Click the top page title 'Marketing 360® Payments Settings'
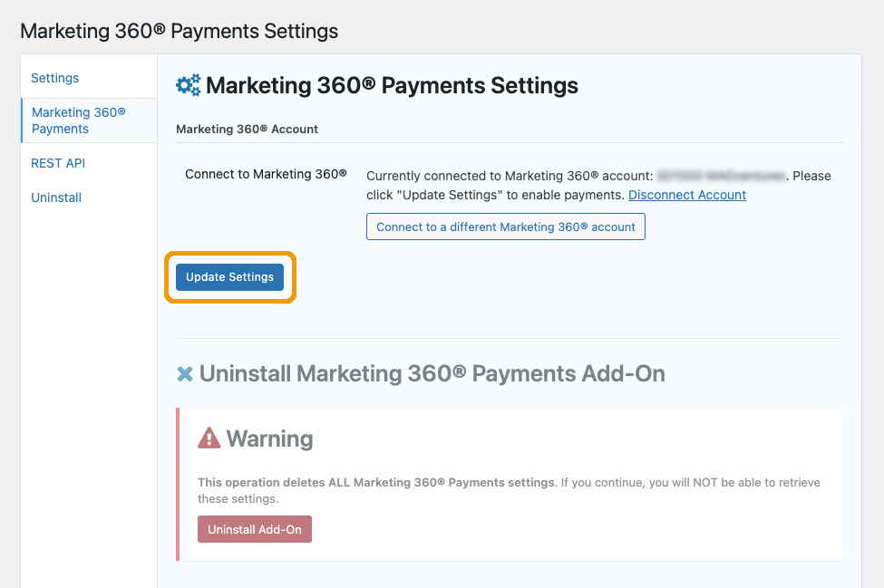Viewport: 884px width, 588px height. pyautogui.click(x=180, y=31)
